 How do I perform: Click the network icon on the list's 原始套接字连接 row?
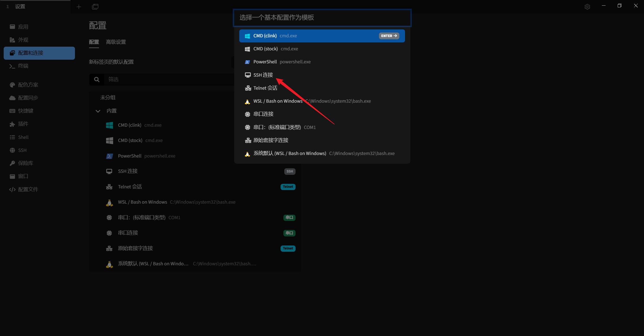109,249
